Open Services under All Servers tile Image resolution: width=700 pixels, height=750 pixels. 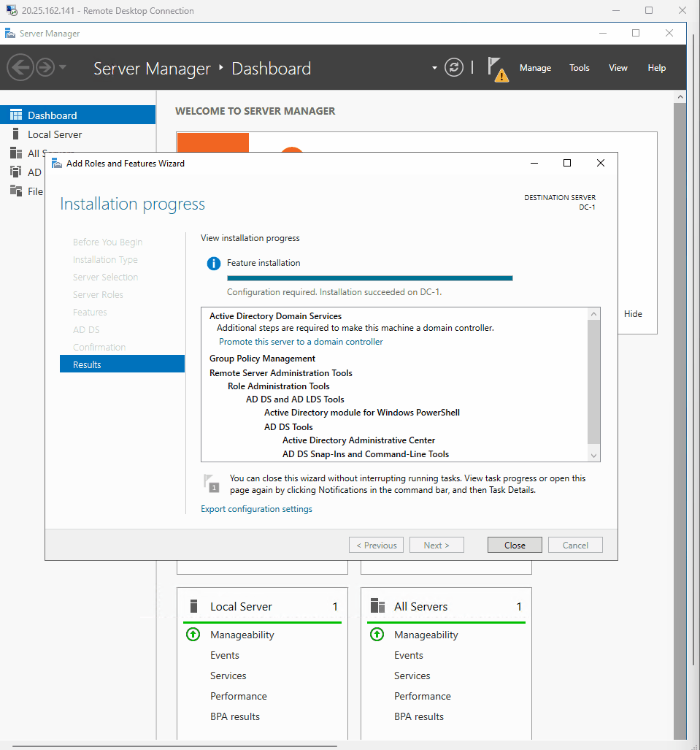point(412,676)
